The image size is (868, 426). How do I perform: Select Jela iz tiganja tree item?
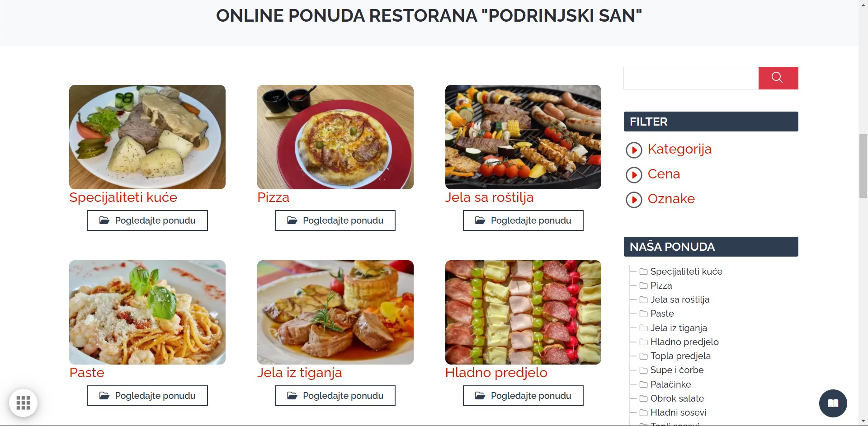[x=679, y=328]
